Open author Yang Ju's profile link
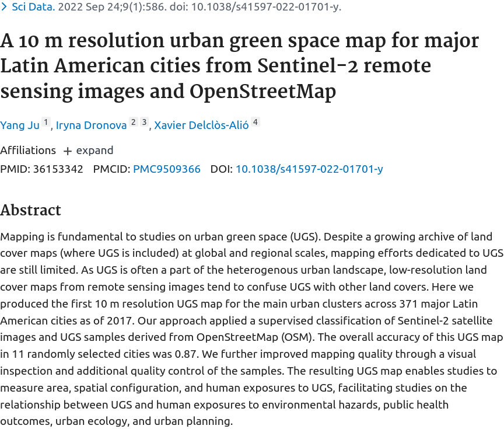The height and width of the screenshot is (429, 504). [20, 125]
